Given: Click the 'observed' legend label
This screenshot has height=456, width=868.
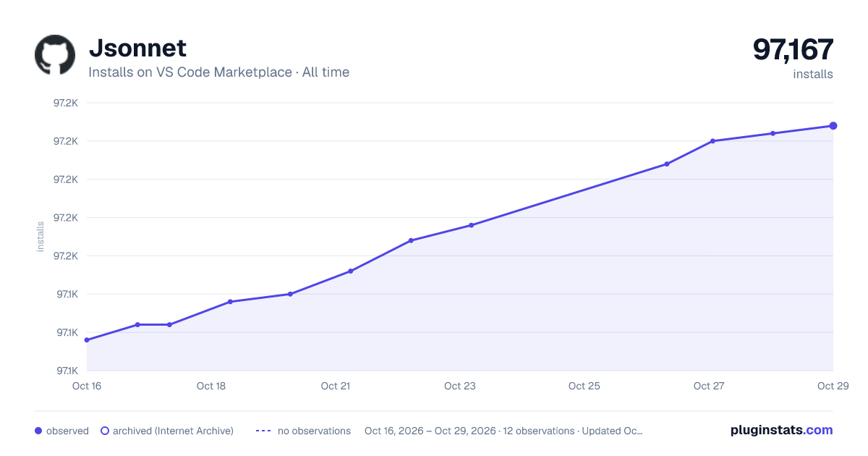Looking at the screenshot, I should (67, 431).
